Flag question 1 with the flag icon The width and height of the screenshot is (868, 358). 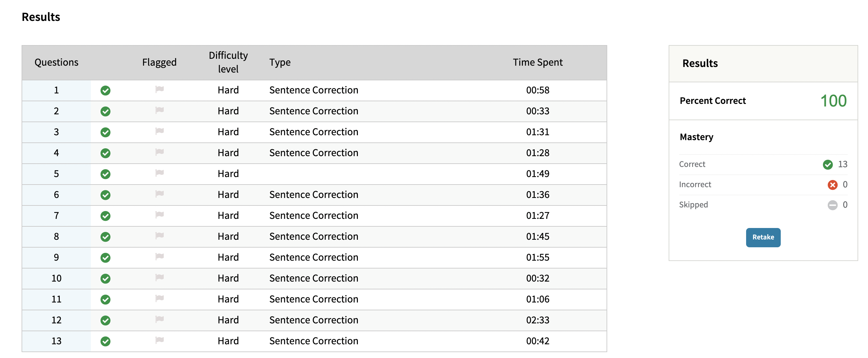tap(159, 89)
